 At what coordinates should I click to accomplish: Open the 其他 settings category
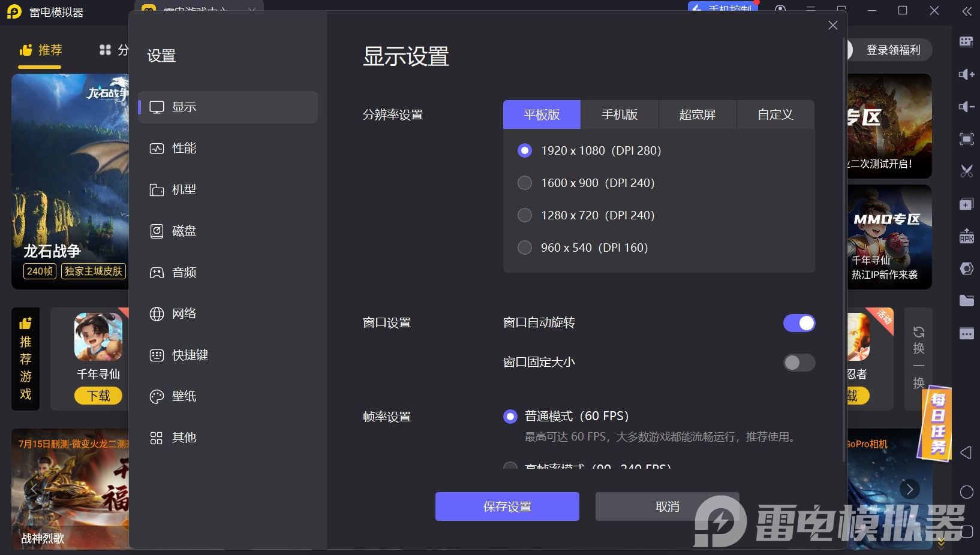pyautogui.click(x=228, y=438)
